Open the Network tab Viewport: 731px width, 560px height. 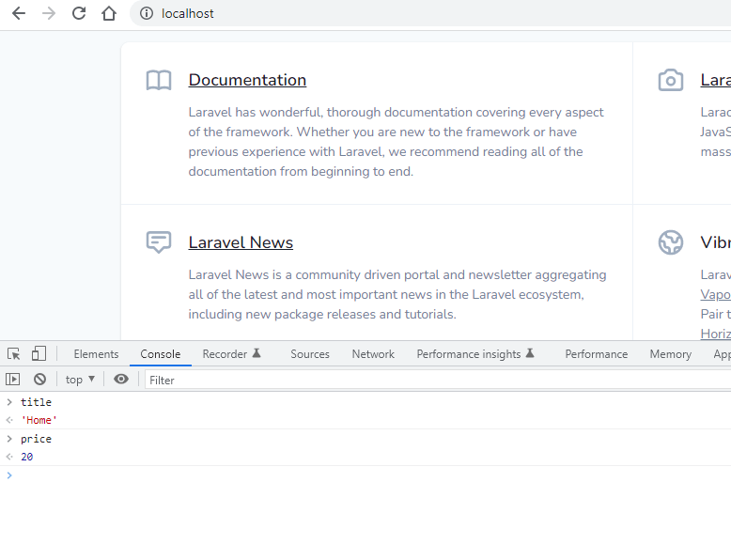(373, 354)
